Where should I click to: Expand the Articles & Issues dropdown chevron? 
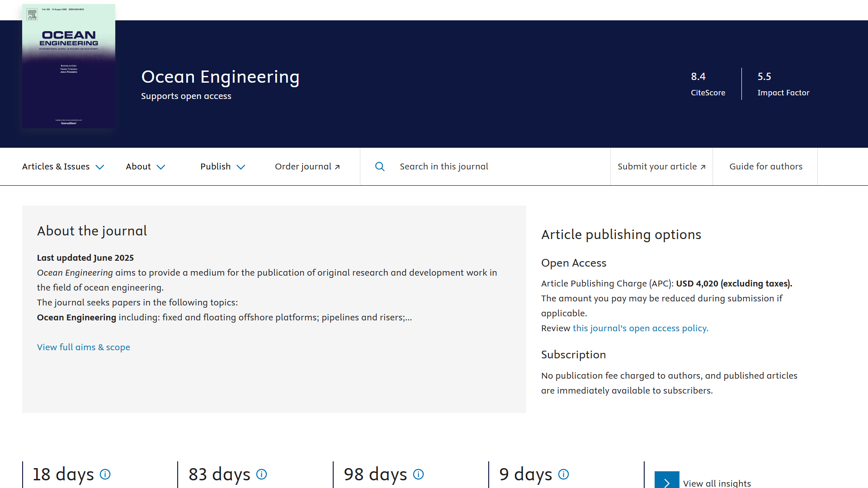point(100,167)
